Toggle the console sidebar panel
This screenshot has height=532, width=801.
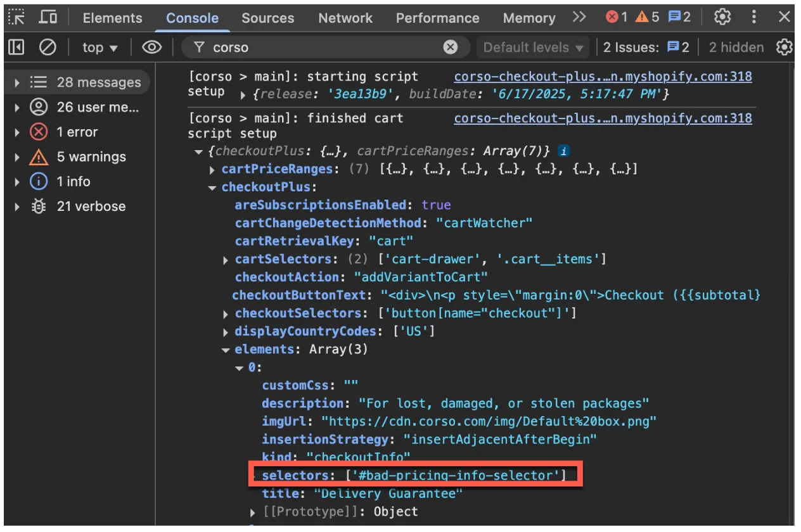tap(16, 47)
